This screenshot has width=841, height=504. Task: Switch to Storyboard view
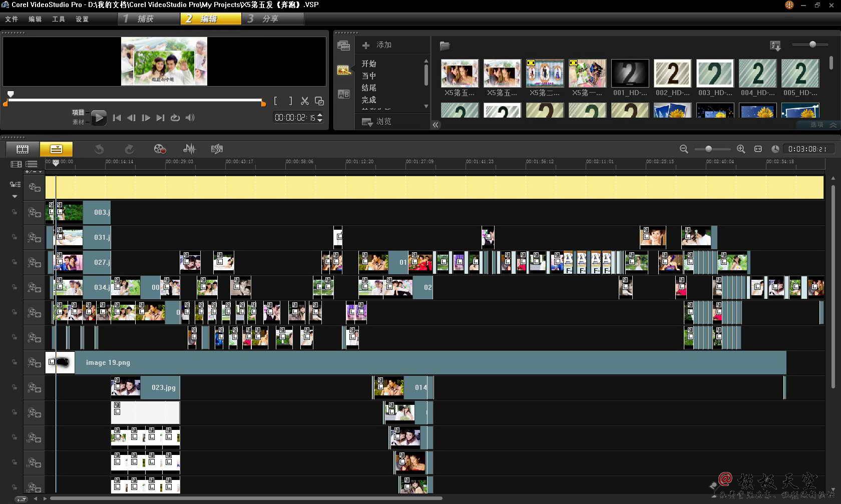23,149
